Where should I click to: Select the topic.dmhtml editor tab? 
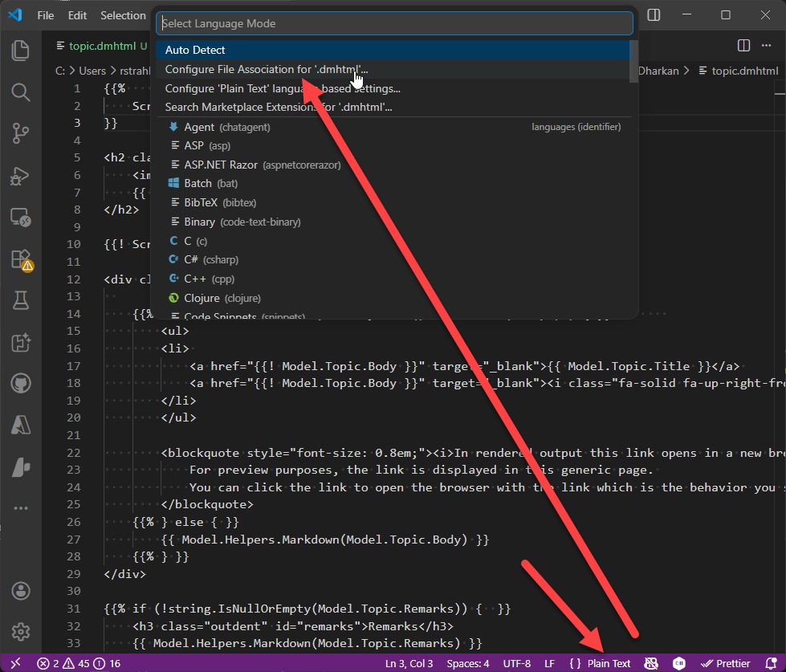coord(100,46)
